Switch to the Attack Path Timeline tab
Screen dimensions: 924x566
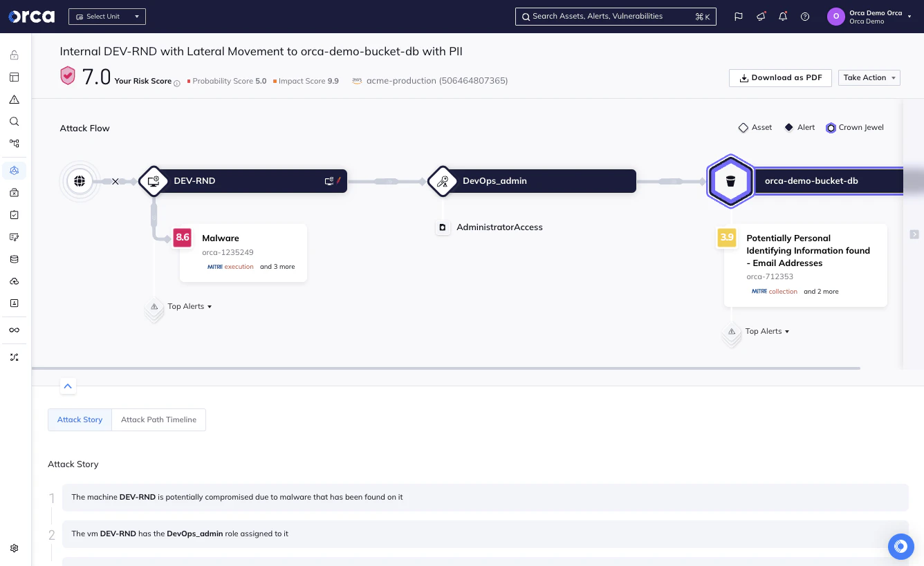[158, 419]
